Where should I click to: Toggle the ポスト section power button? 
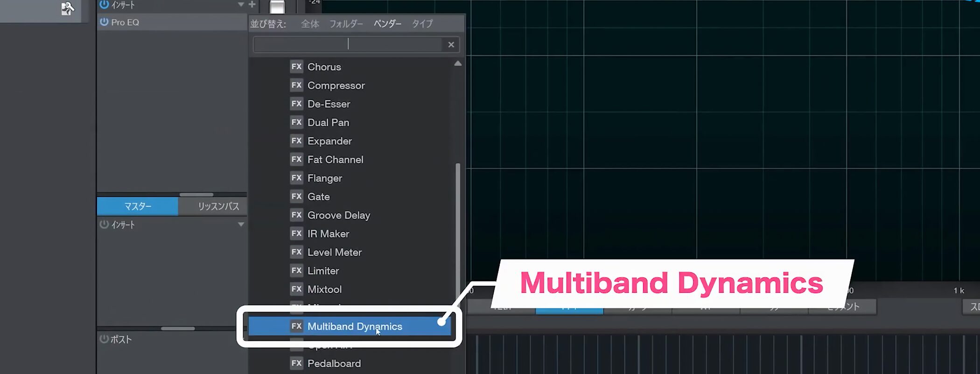(x=104, y=339)
